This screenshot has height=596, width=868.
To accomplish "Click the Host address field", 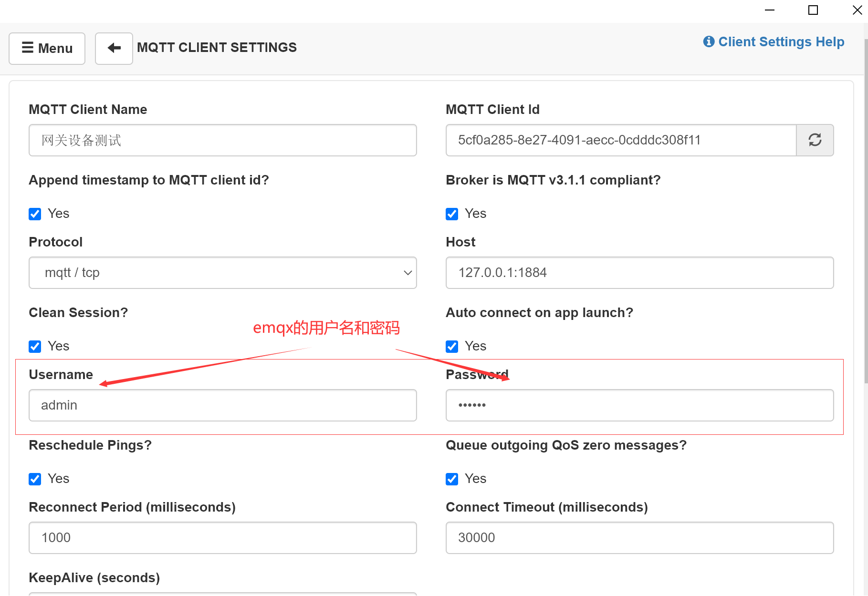I will [639, 273].
